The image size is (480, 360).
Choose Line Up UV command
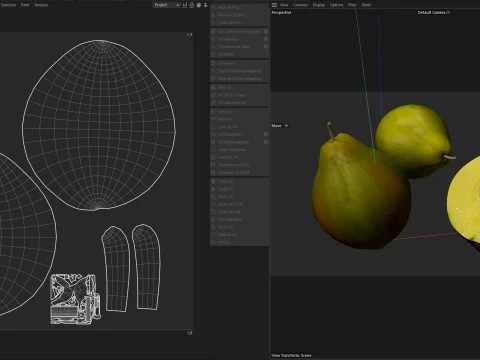click(x=239, y=127)
